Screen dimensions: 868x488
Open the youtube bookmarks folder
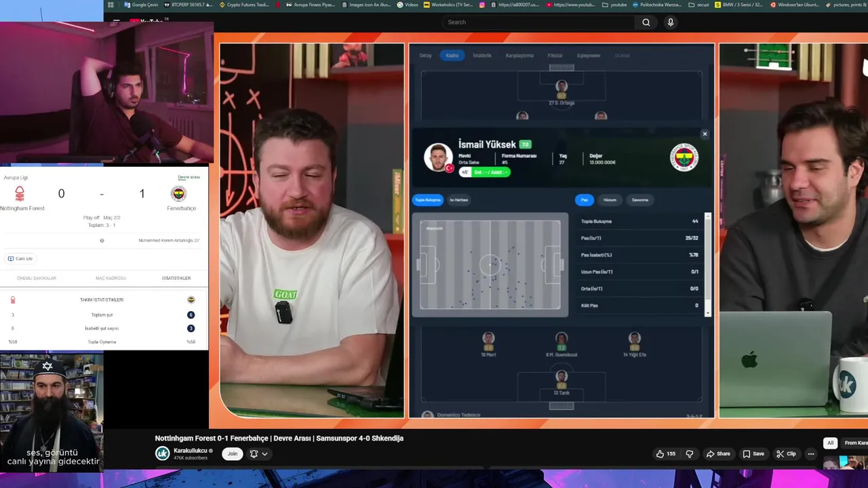[x=614, y=5]
